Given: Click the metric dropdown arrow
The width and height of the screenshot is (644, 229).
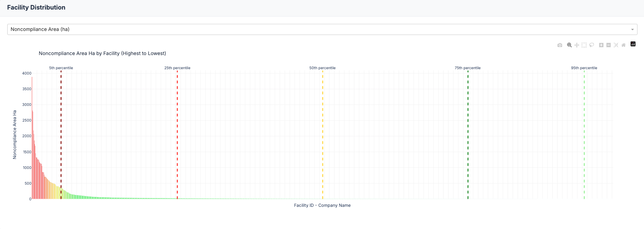Looking at the screenshot, I should (x=633, y=29).
